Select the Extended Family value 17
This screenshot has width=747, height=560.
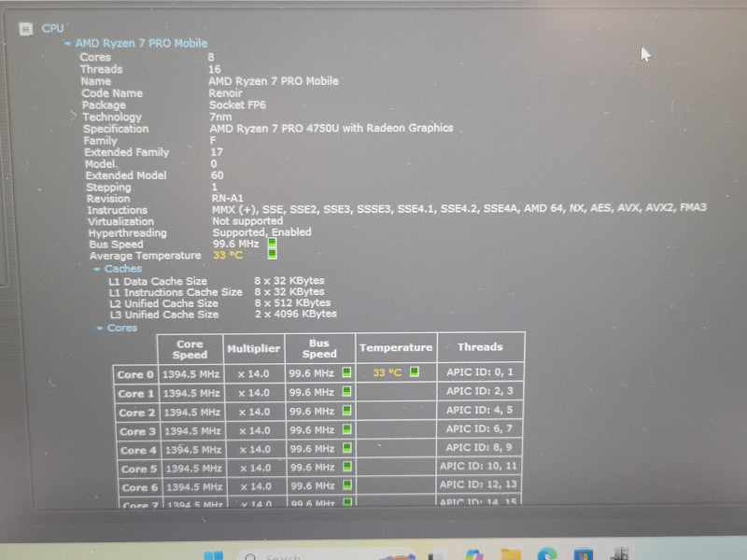[217, 152]
